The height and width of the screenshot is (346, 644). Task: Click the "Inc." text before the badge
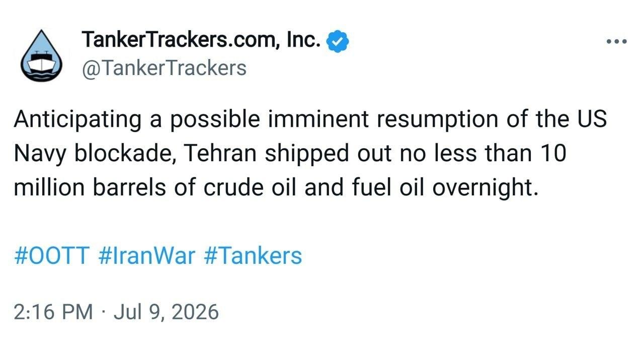click(x=303, y=40)
